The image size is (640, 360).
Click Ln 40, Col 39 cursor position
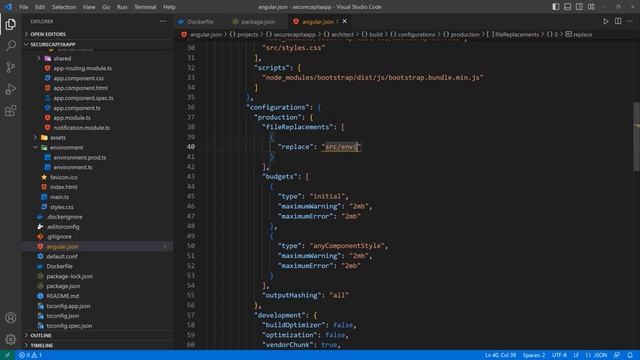click(500, 355)
